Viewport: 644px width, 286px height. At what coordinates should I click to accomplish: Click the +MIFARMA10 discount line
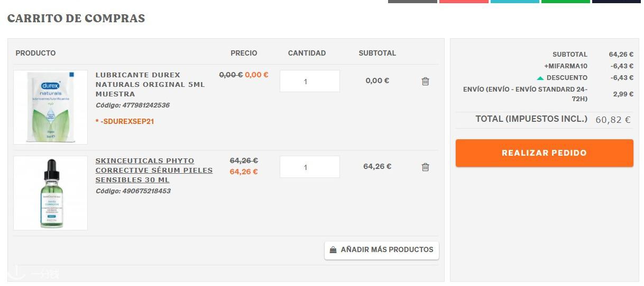(565, 66)
